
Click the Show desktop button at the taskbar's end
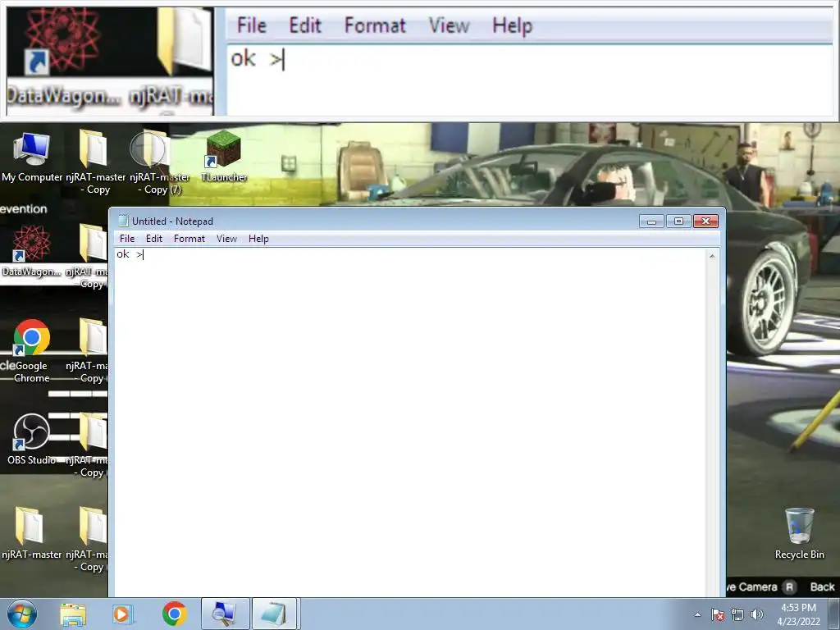pyautogui.click(x=834, y=614)
